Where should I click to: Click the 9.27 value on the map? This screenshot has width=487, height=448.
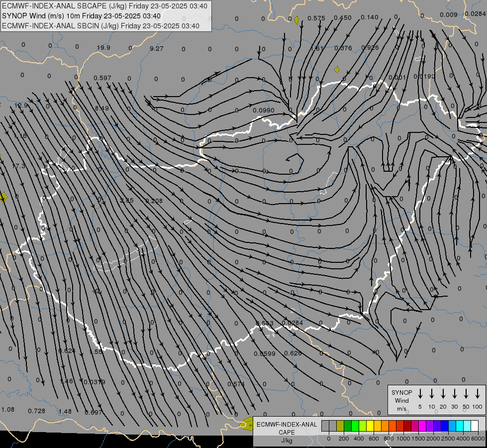[x=156, y=48]
